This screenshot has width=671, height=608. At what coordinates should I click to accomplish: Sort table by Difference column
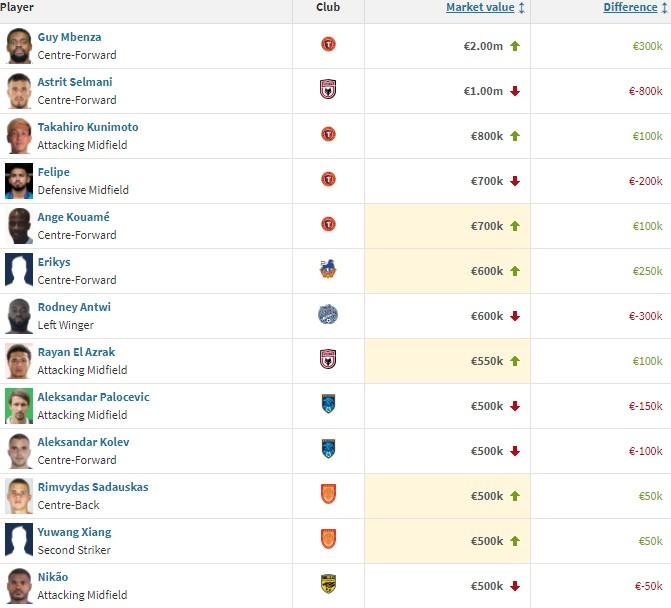(x=630, y=8)
